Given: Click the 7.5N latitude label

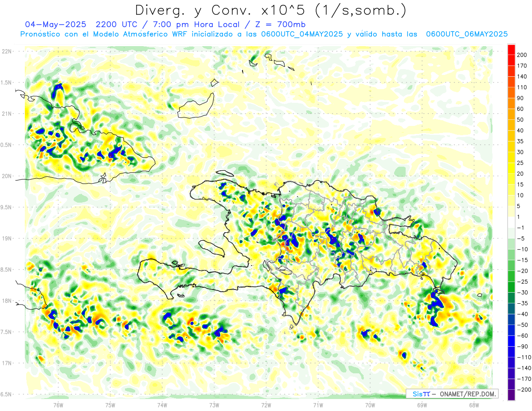Looking at the screenshot, I should tap(6, 332).
